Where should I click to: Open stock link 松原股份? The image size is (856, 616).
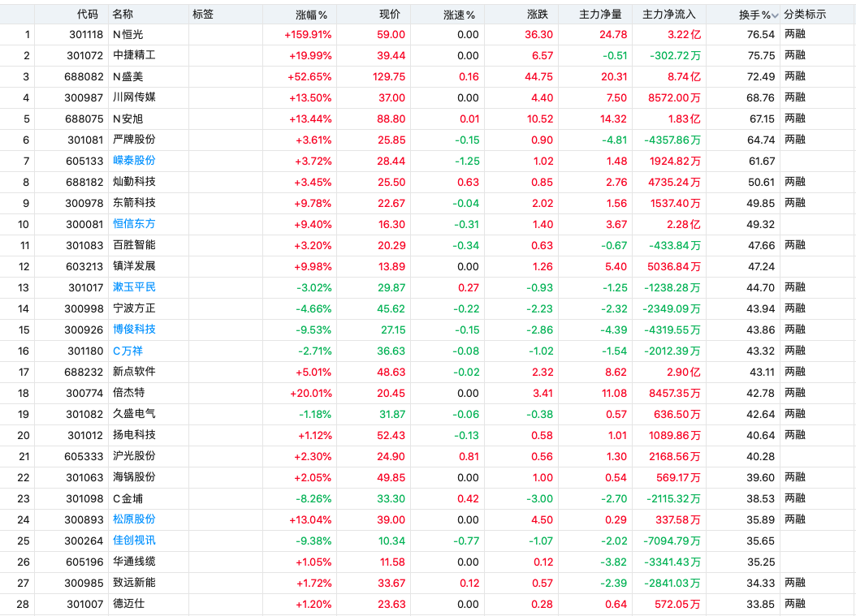coord(134,519)
